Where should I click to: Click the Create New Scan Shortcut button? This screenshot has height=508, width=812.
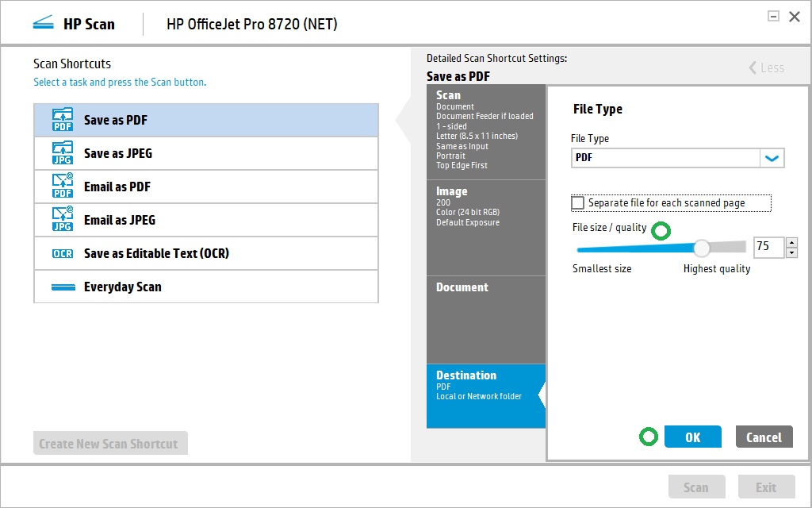tap(110, 444)
